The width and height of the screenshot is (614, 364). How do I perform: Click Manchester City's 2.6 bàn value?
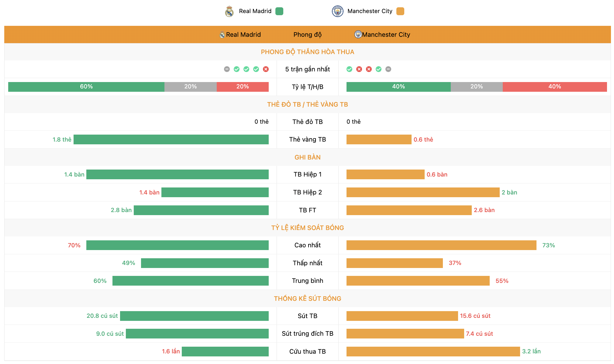484,210
